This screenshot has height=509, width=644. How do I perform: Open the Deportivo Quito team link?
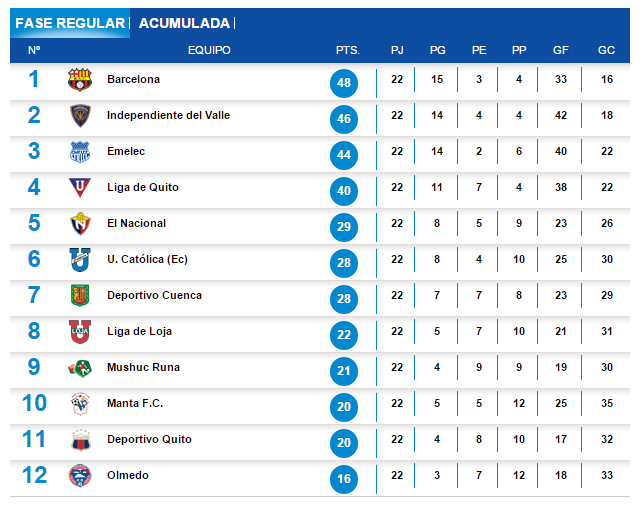(150, 439)
